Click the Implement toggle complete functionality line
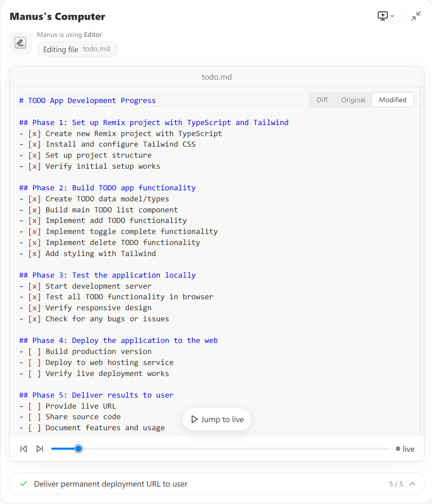432x504 pixels. 119,232
